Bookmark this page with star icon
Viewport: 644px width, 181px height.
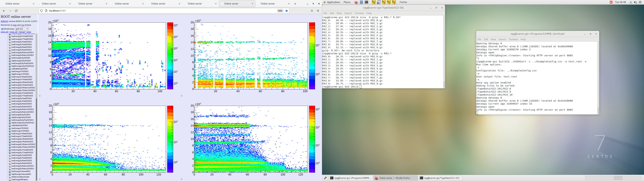[x=287, y=11]
